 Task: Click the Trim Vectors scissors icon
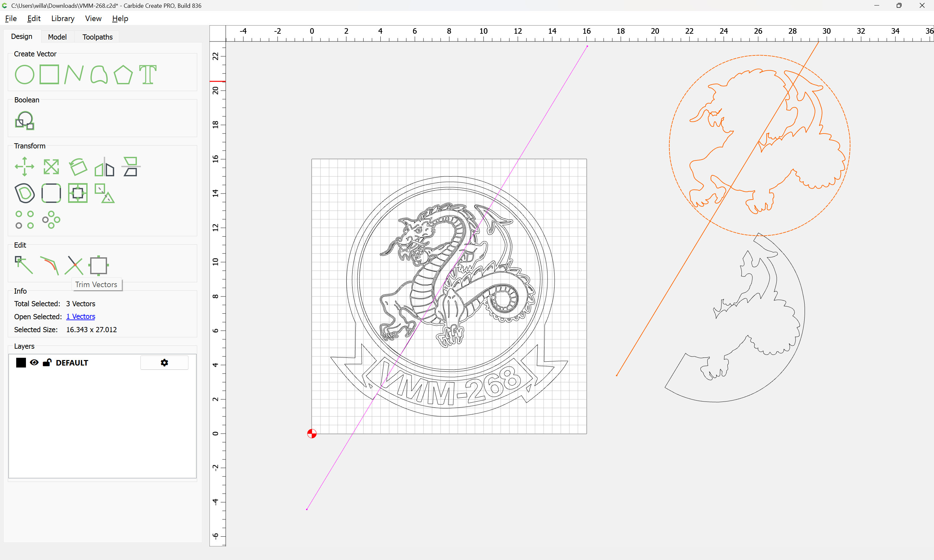(x=74, y=265)
